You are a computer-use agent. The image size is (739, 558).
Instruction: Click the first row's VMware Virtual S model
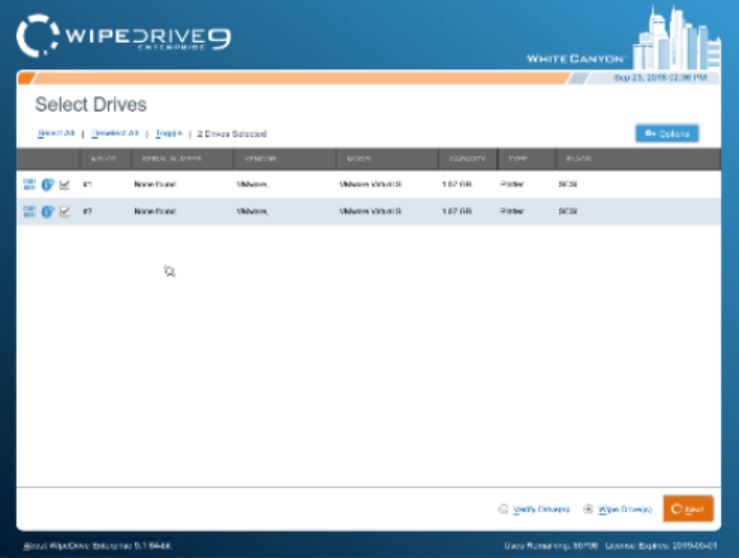(x=370, y=184)
